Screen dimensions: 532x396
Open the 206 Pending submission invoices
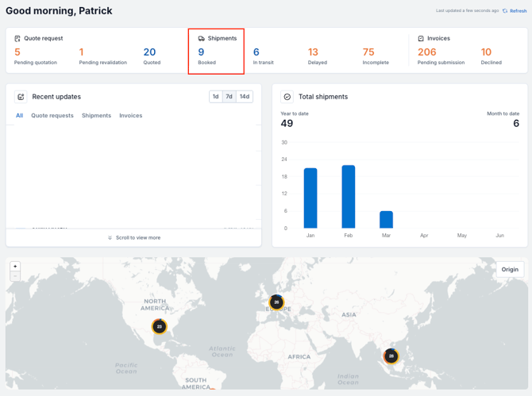[427, 52]
